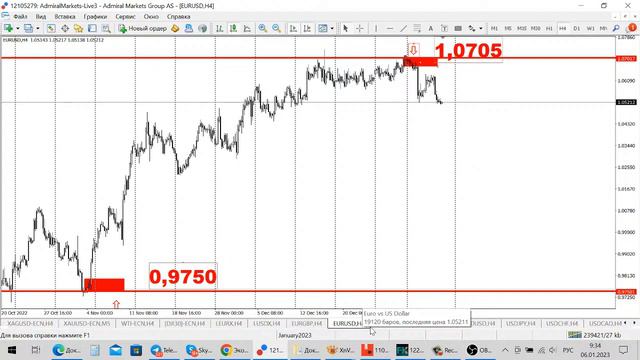This screenshot has height=360, width=640.
Task: Open the notifications alert icon
Action: (632, 28)
